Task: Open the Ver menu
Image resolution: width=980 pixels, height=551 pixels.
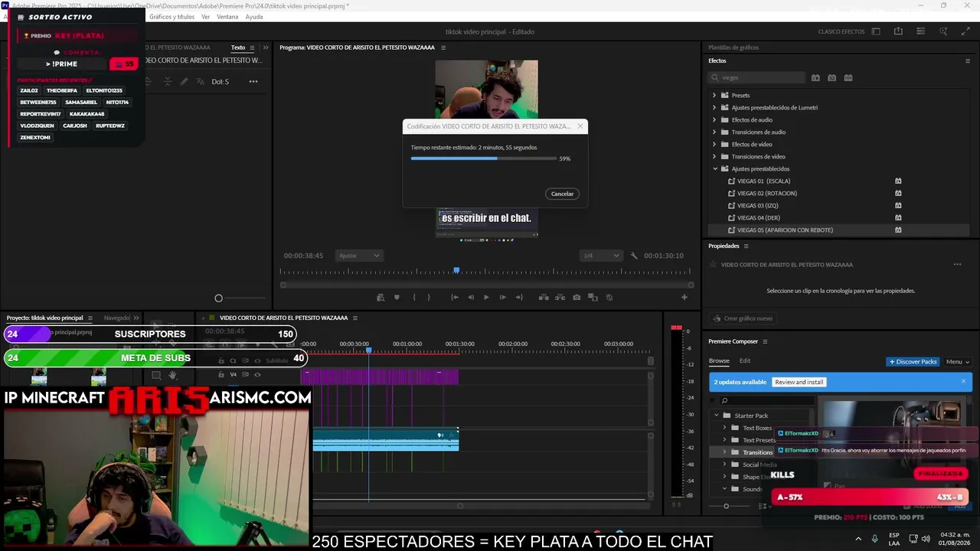Action: (x=205, y=17)
